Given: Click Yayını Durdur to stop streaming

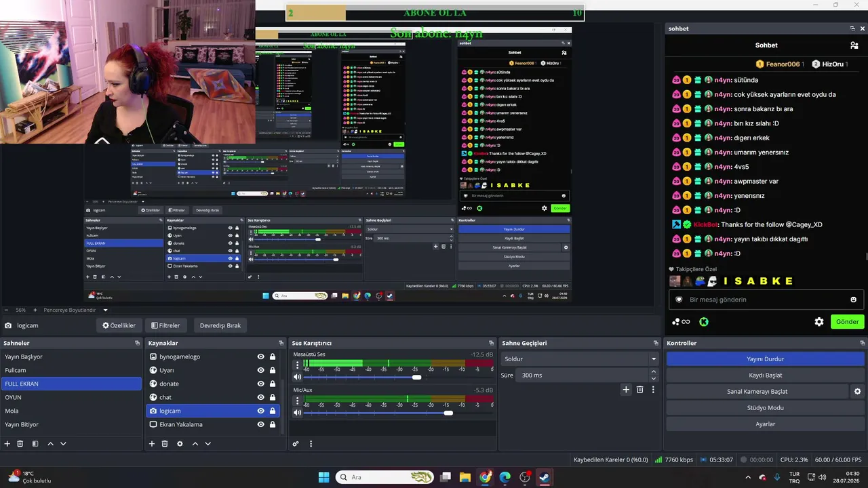Looking at the screenshot, I should click(x=765, y=359).
